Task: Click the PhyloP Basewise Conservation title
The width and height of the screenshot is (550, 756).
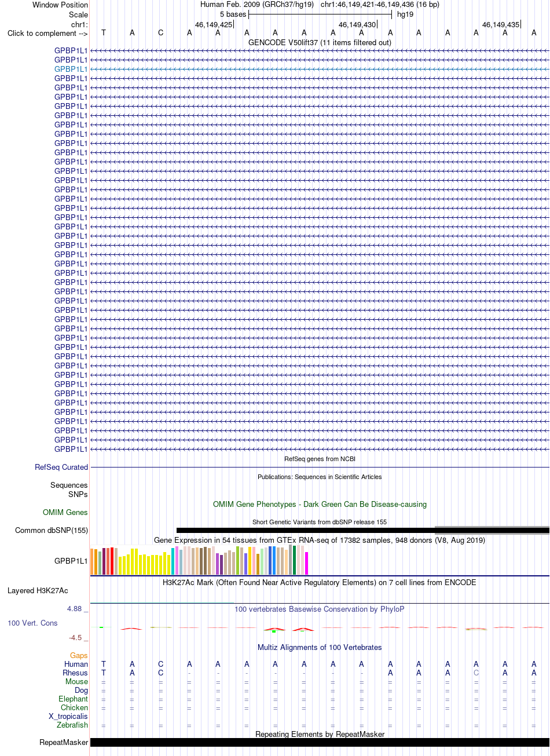Action: 320,609
